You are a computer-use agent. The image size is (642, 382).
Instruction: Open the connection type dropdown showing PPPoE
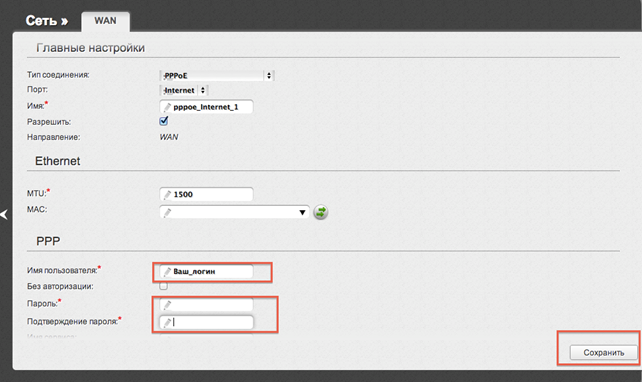(x=217, y=76)
